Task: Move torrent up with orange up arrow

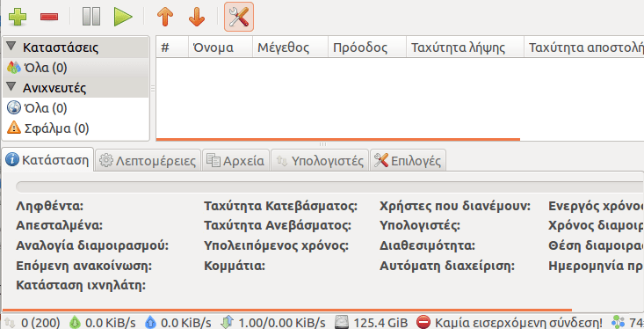Action: tap(165, 17)
